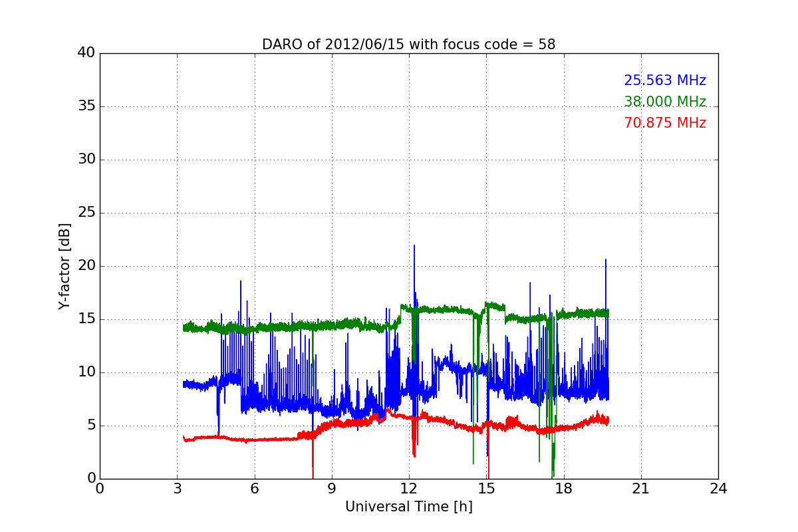Screen dimensions: 798x532
Task: Click the y-axis tick label 5
Action: pos(90,426)
